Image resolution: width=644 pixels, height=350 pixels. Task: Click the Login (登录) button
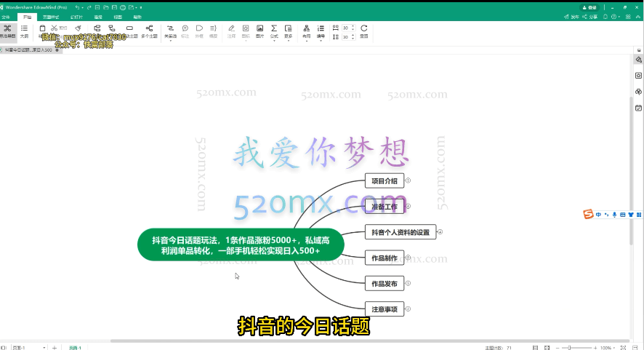coord(589,7)
